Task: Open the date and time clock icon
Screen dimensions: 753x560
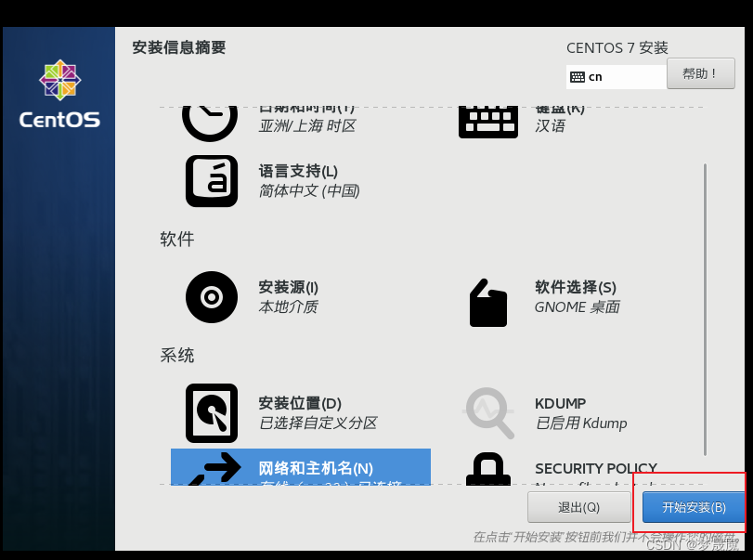Action: pyautogui.click(x=210, y=123)
